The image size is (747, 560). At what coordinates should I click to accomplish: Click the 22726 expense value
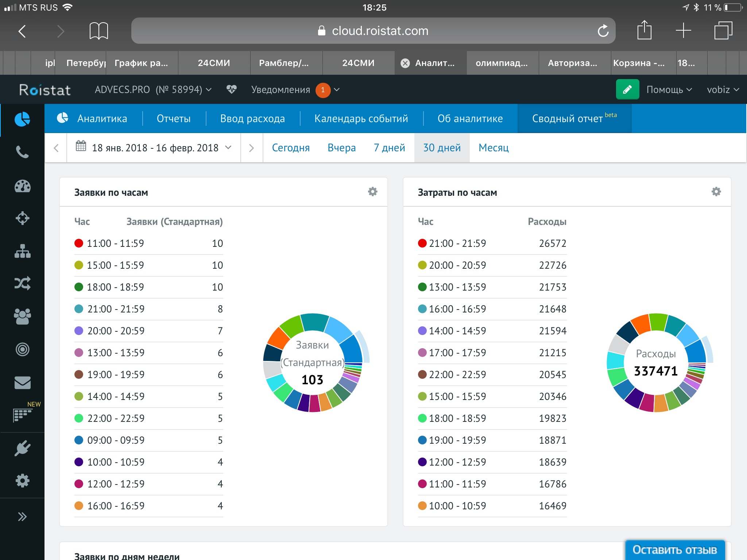tap(553, 265)
